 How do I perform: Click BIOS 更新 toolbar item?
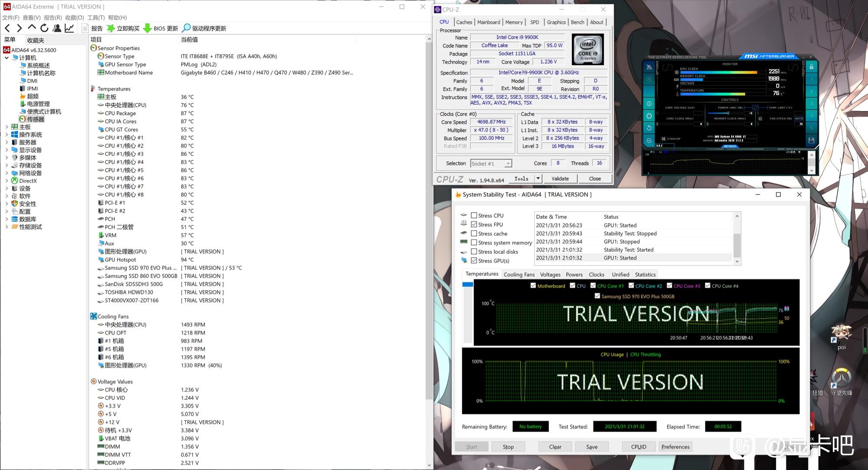[161, 28]
